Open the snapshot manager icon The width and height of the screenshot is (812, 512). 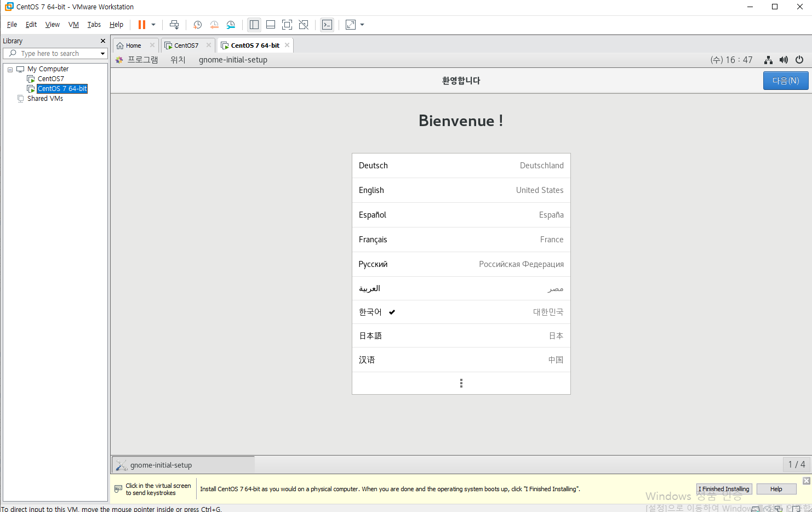tap(231, 25)
